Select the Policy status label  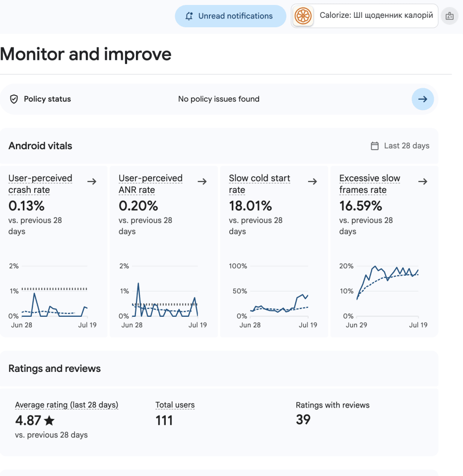(x=48, y=99)
